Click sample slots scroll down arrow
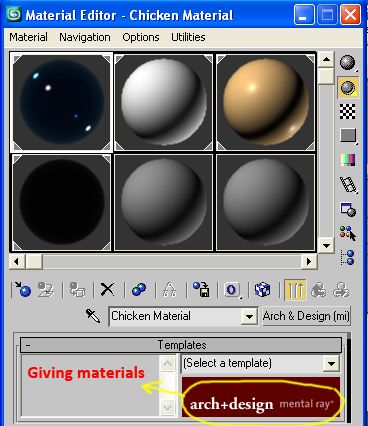The width and height of the screenshot is (368, 426). coord(326,246)
